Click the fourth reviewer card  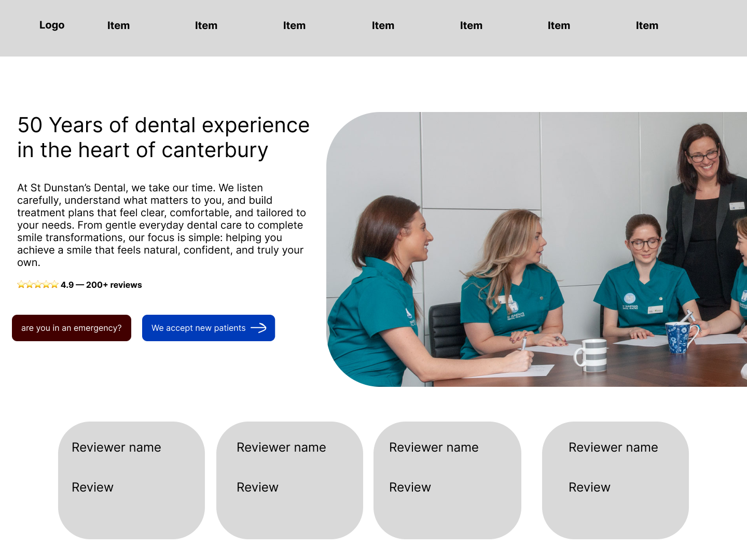[x=615, y=480]
